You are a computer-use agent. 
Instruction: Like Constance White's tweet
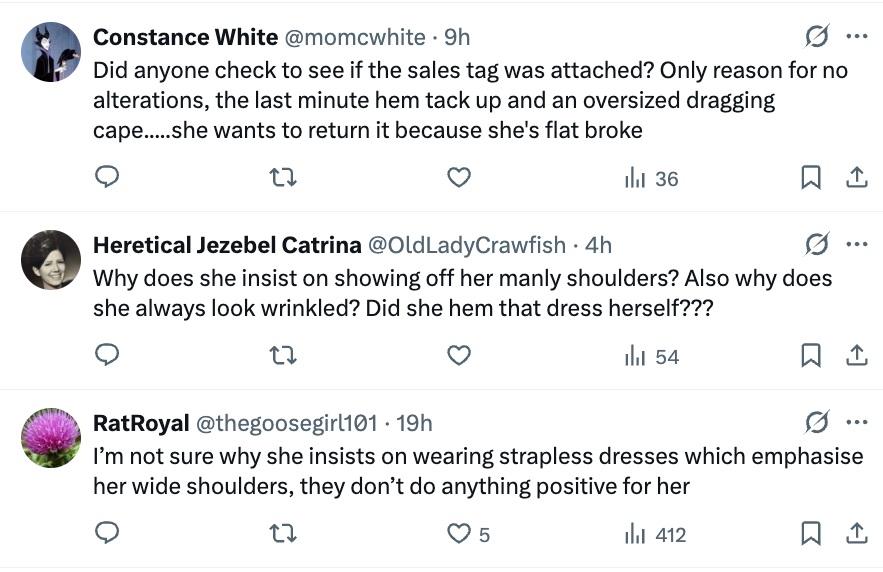(x=458, y=179)
